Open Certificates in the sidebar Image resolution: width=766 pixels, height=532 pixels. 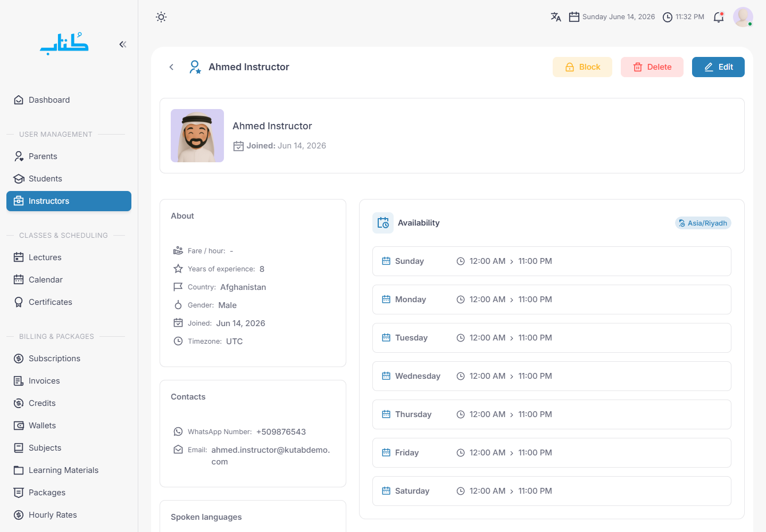point(69,302)
